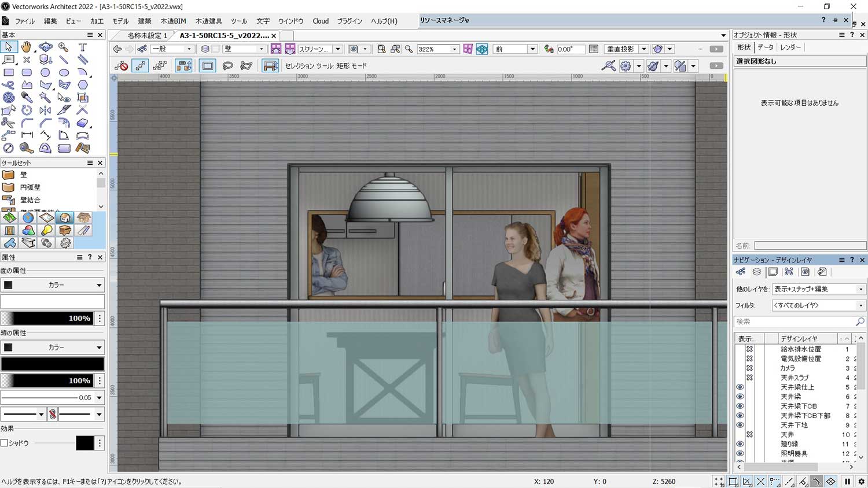868x488 pixels.
Task: Open the リソースマネージャ
Action: tap(444, 20)
